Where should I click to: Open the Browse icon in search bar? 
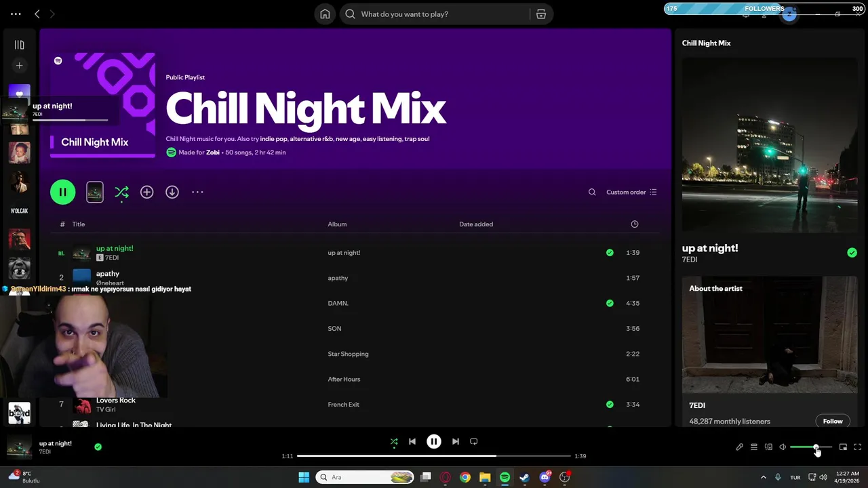coord(541,14)
